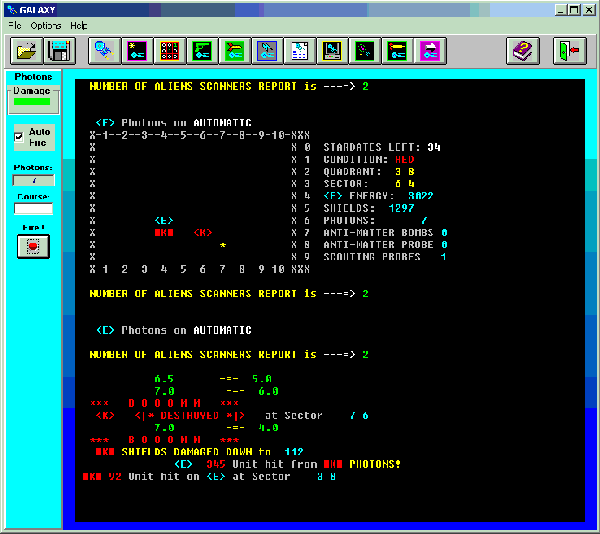Screen dimensions: 600x534
Task: Click the SHIELDS DAMAGED DOWN message
Action: coord(199,452)
